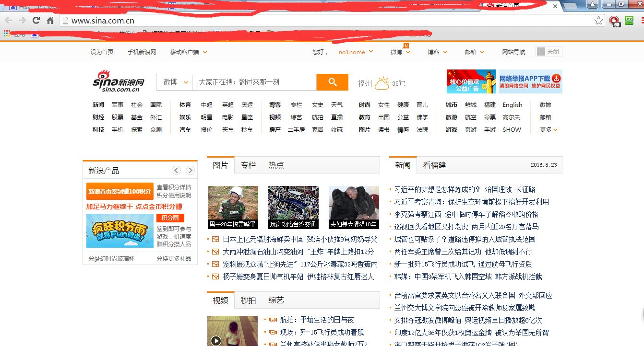Switch to the 综艺 tab
The height and width of the screenshot is (346, 644).
pos(276,300)
